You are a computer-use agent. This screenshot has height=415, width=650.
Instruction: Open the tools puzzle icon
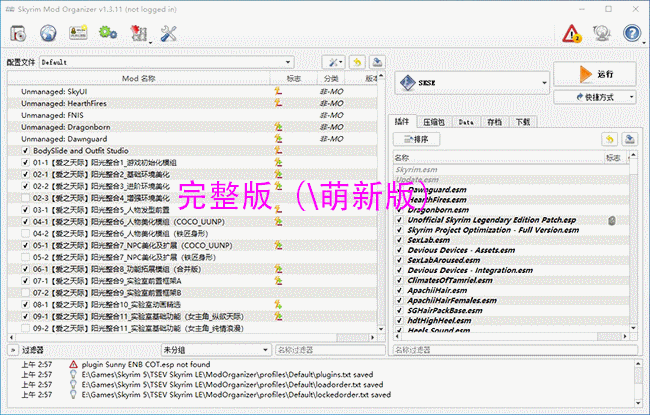coord(139,33)
